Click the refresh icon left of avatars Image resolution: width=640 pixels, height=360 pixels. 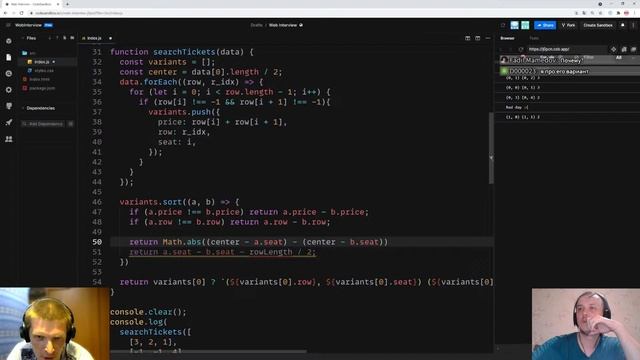click(x=503, y=25)
